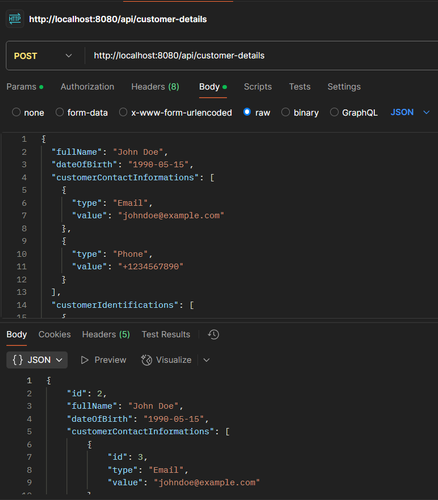This screenshot has height=500, width=438.
Task: Click the HTTP request icon beside the title
Action: pos(15,19)
